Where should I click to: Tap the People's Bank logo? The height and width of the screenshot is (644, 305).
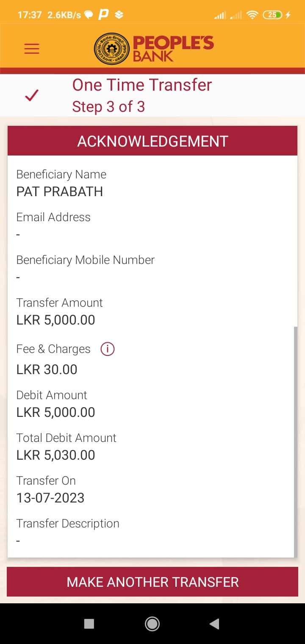pos(153,49)
